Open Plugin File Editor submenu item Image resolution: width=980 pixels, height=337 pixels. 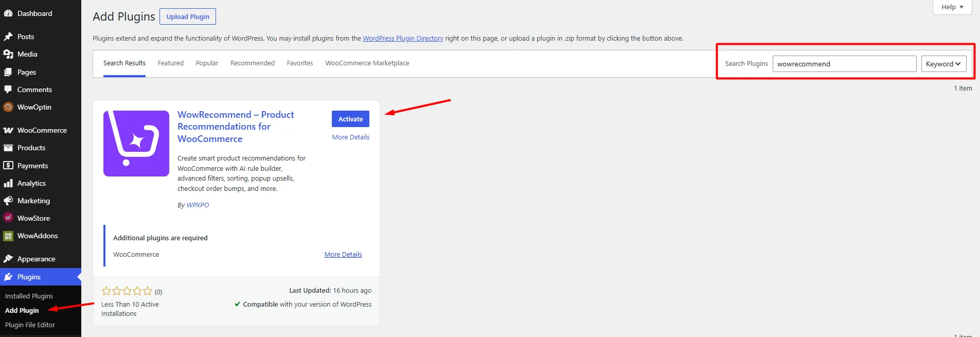30,325
